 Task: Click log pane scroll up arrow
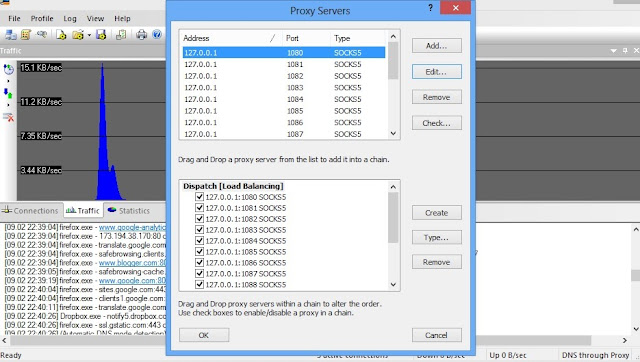pyautogui.click(x=636, y=229)
